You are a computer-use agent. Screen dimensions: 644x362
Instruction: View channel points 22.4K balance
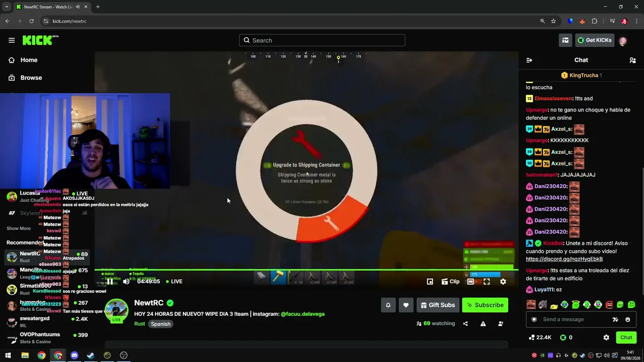click(x=540, y=337)
